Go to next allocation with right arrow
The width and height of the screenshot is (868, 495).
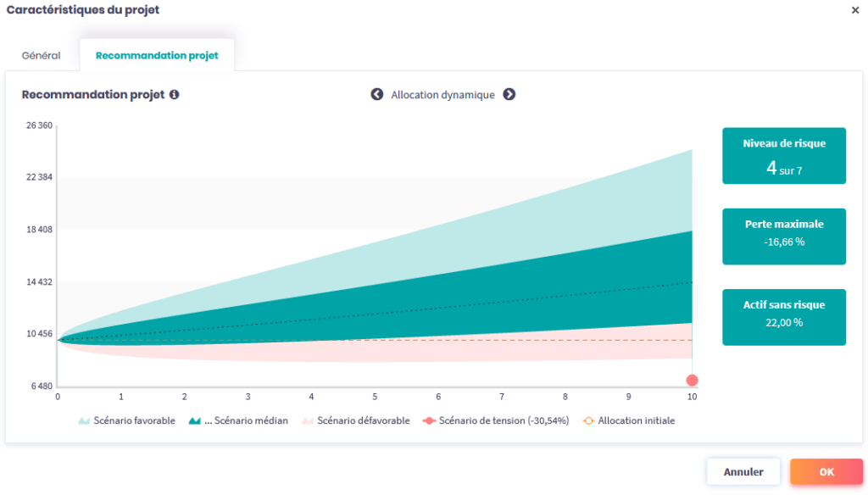509,94
